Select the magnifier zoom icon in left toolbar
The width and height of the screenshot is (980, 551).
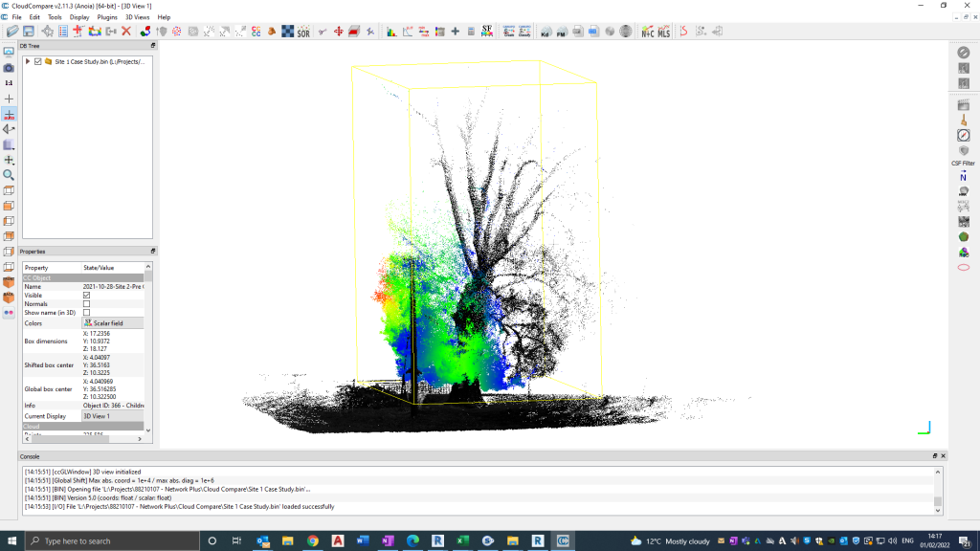(x=9, y=175)
